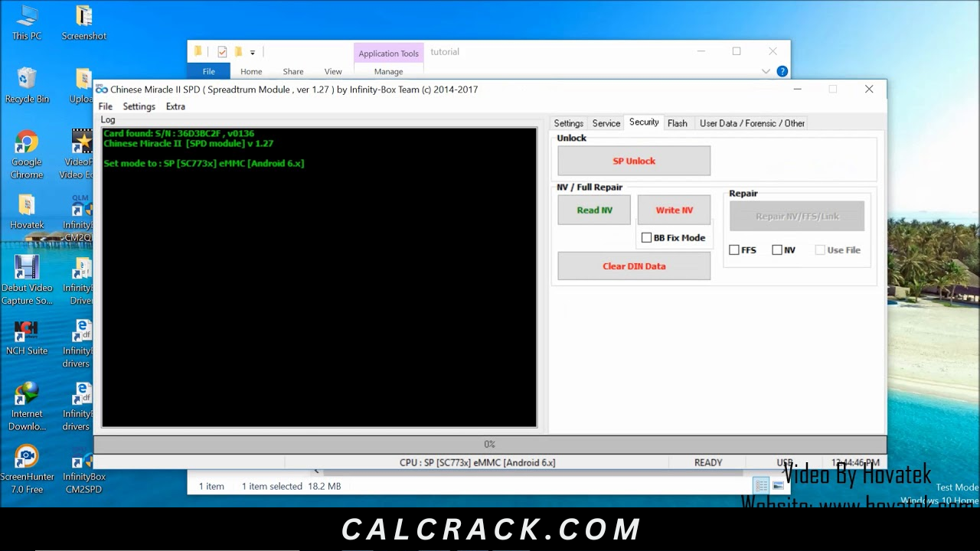Launch InfinityBox CM2SPD shortcut
Screen dimensions: 980x551
pyautogui.click(x=84, y=470)
